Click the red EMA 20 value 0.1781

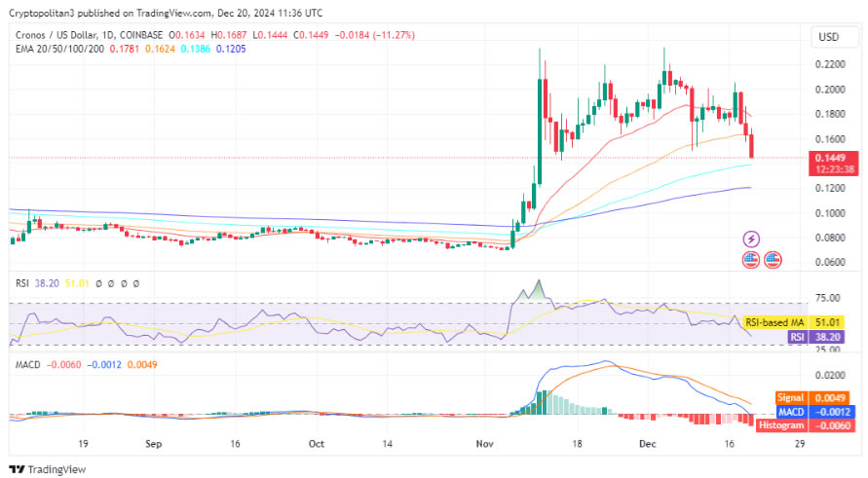click(x=125, y=49)
